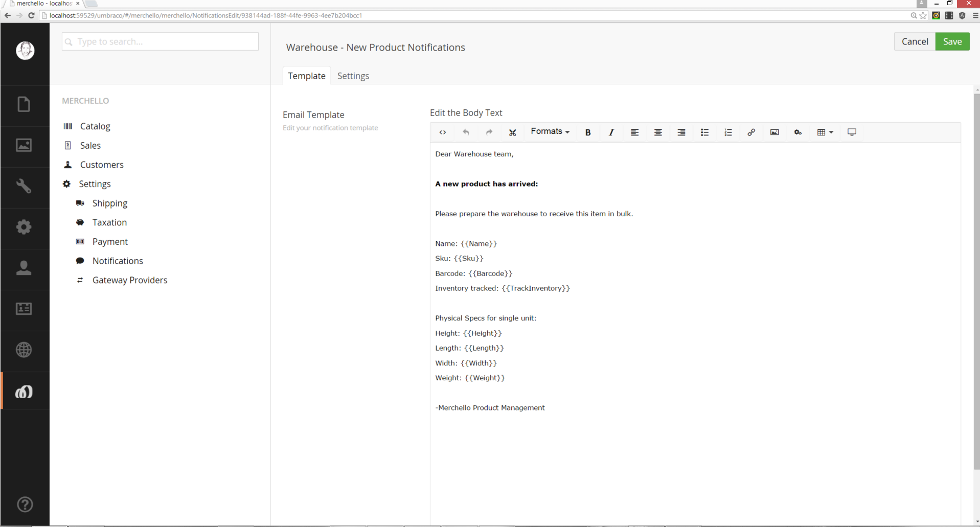Click the page vertical scrollbar
Image resolution: width=980 pixels, height=527 pixels.
[976, 281]
